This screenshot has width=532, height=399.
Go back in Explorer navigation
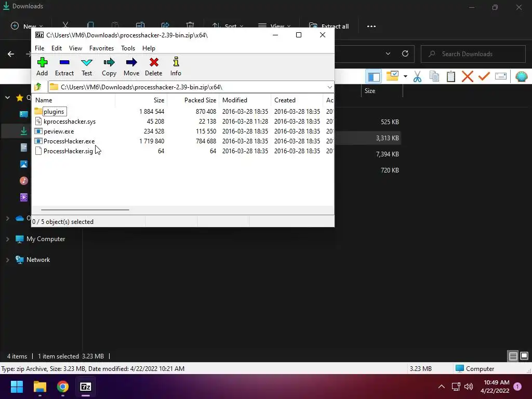11,54
